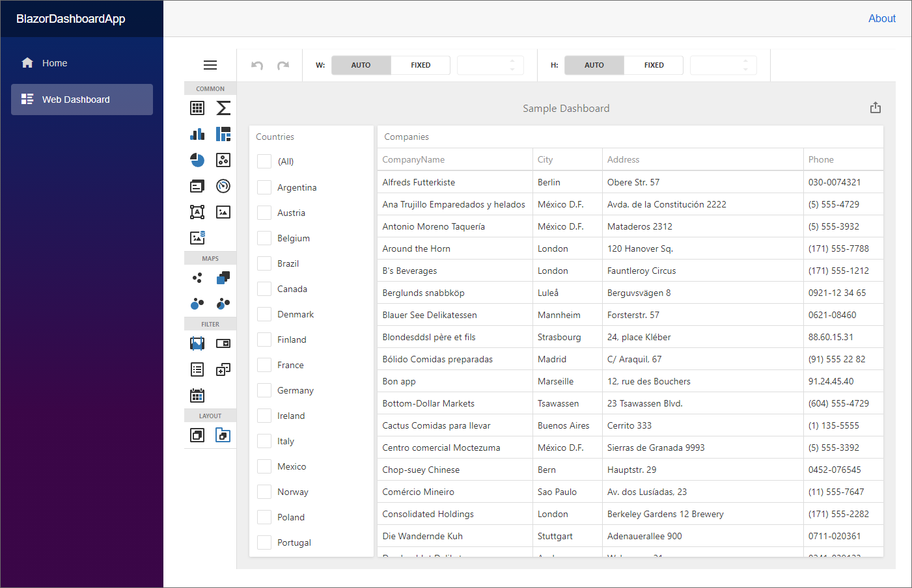Screen dimensions: 912x588
Task: Select the France checkbox
Action: pos(264,365)
